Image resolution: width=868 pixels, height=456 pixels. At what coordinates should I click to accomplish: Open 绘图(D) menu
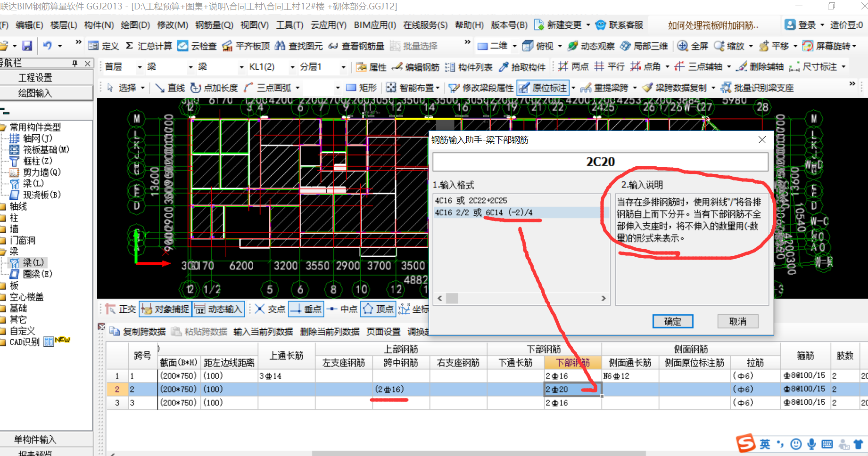click(135, 25)
